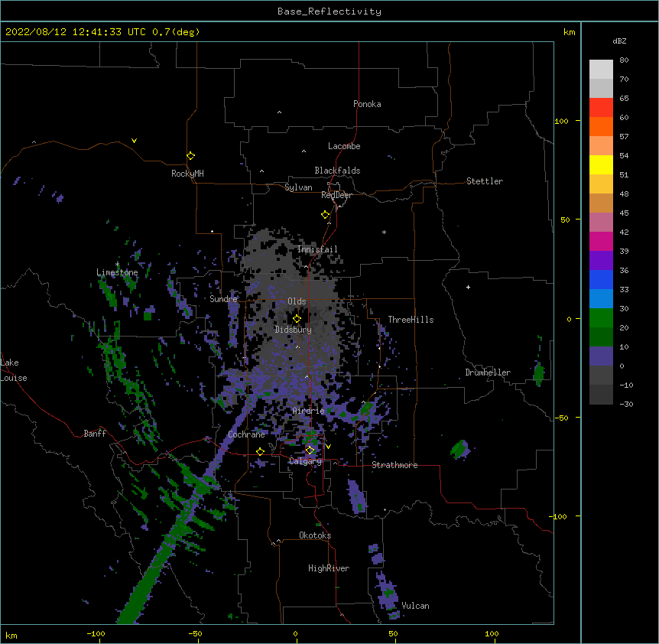Screen dimensions: 659x644
Task: Select the purple 36-39 dBZ legend swatch
Action: [x=601, y=261]
